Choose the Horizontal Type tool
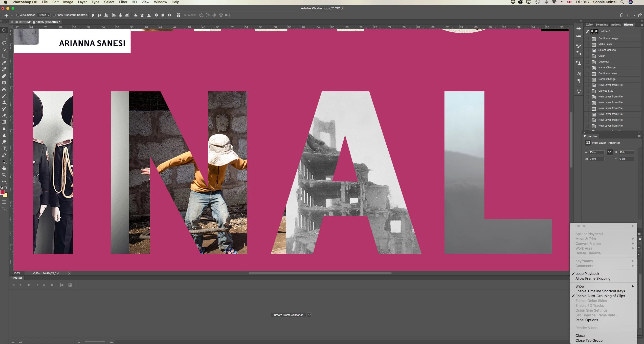644x344 pixels. click(x=4, y=148)
